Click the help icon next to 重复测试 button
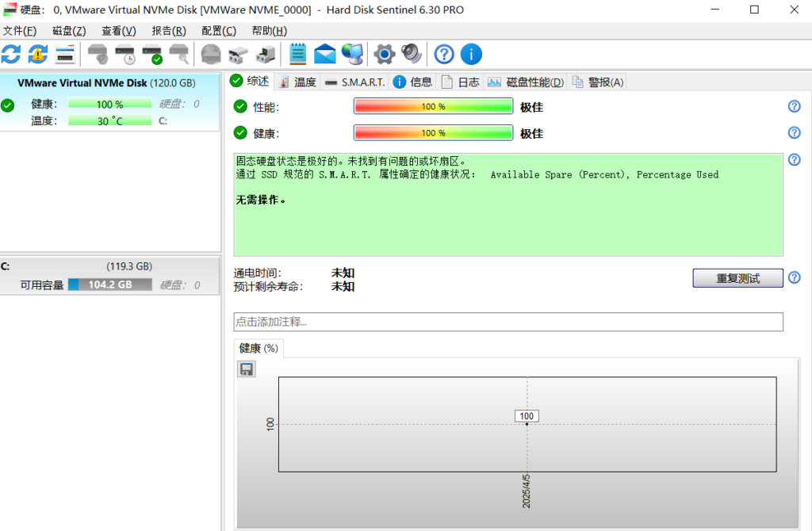The image size is (812, 531). [x=794, y=277]
